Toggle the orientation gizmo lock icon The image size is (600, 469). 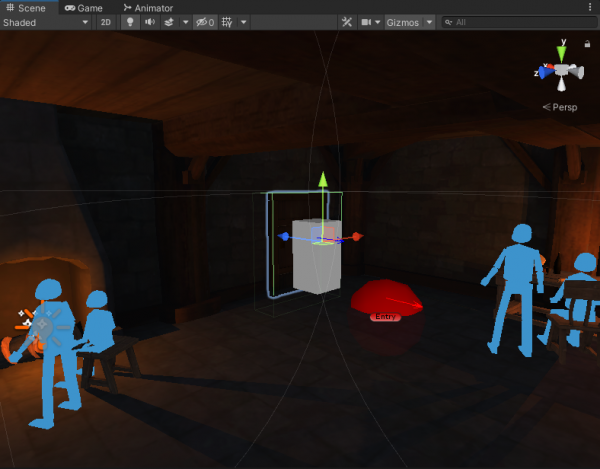(587, 44)
